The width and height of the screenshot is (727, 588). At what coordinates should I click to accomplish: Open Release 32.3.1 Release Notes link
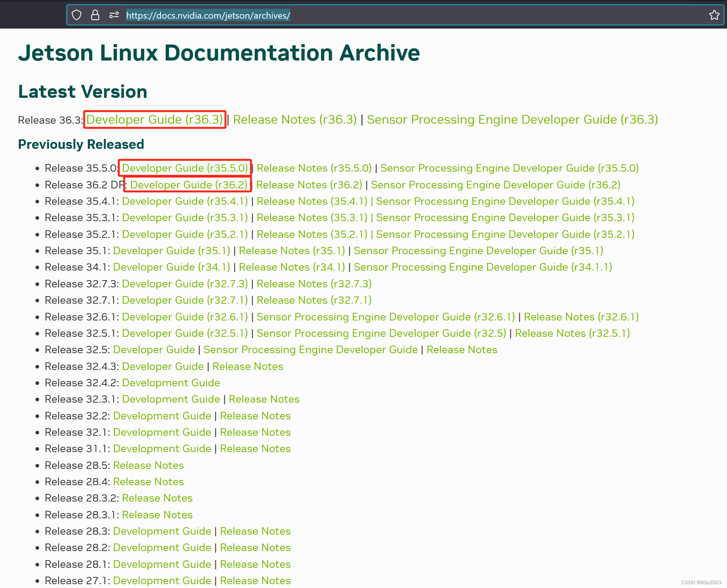click(x=264, y=399)
